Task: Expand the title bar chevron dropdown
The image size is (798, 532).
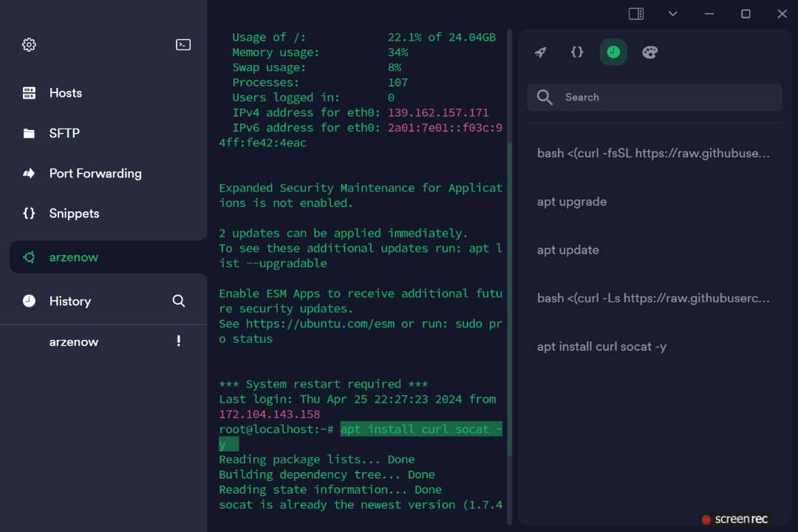Action: pos(672,13)
